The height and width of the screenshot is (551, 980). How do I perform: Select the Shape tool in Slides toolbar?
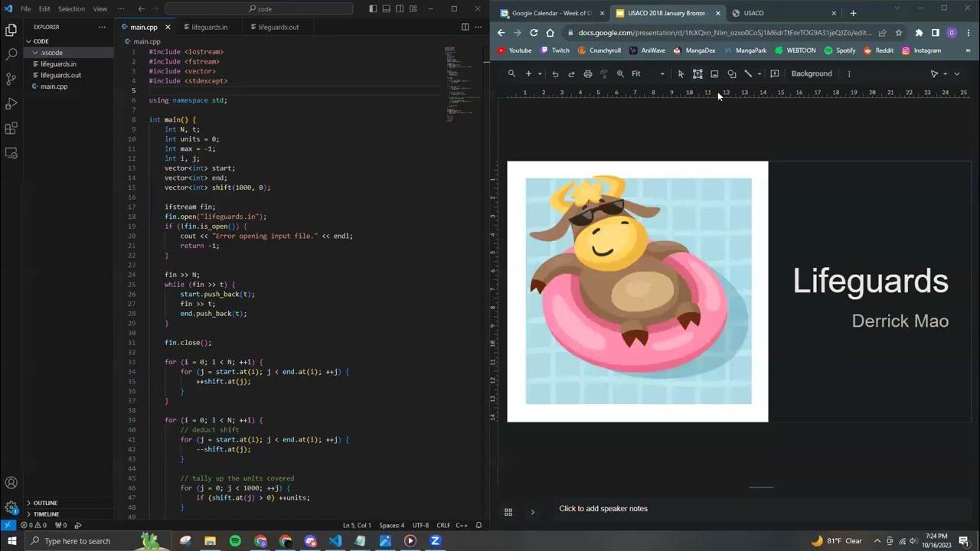point(731,74)
